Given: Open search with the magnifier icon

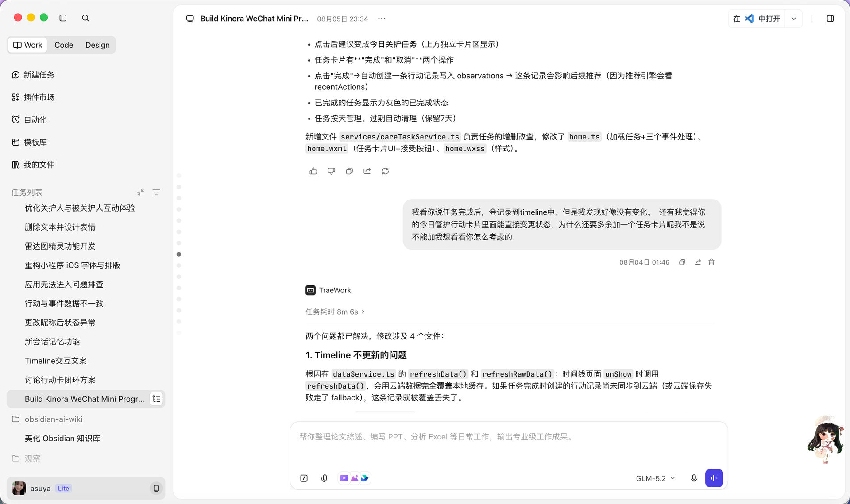Looking at the screenshot, I should (x=85, y=18).
